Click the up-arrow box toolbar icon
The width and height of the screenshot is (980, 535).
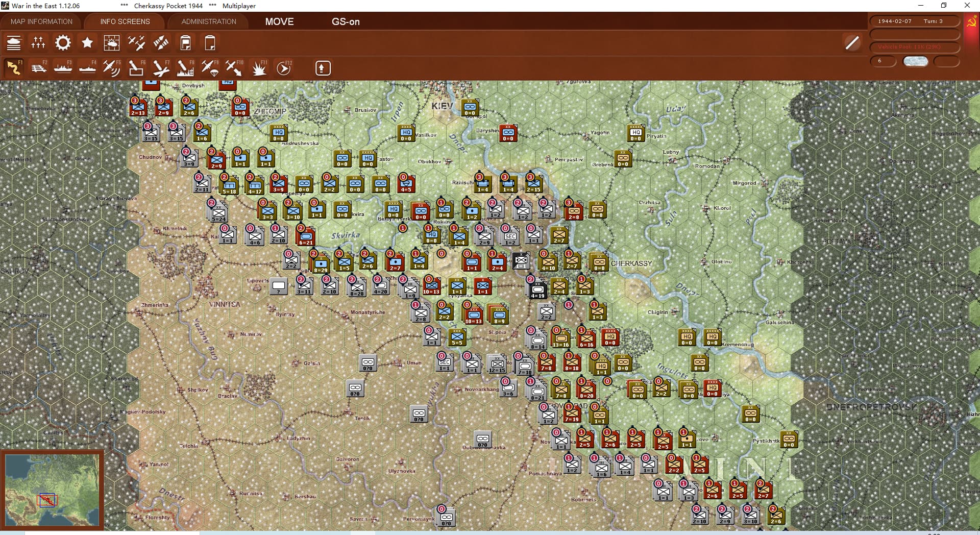[323, 68]
